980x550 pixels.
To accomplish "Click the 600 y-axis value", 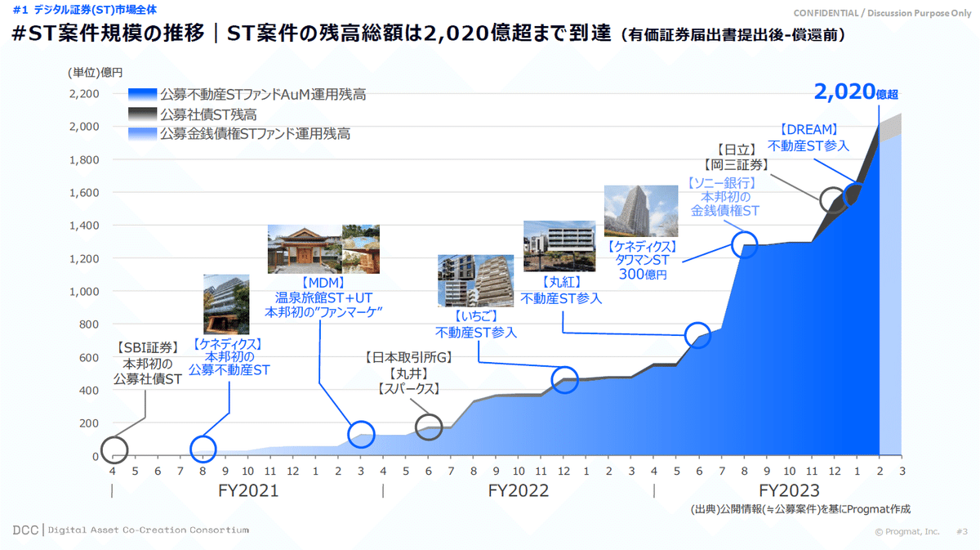I will (x=89, y=357).
